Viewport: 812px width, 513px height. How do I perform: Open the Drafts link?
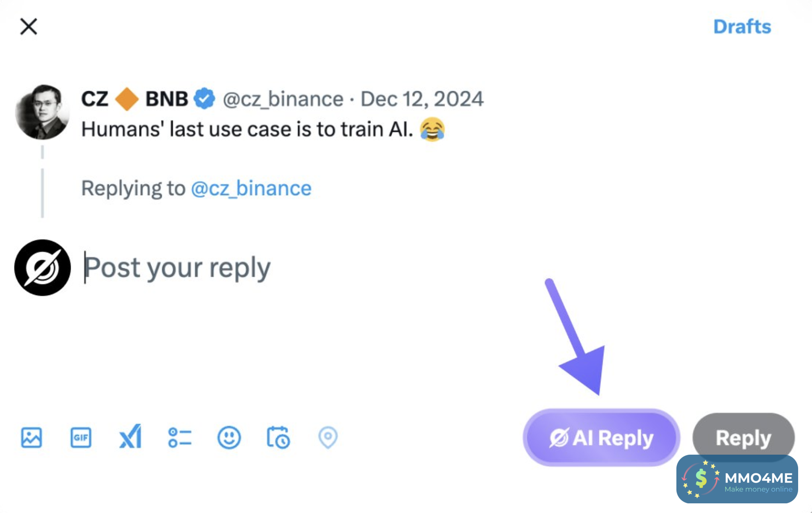click(x=742, y=27)
